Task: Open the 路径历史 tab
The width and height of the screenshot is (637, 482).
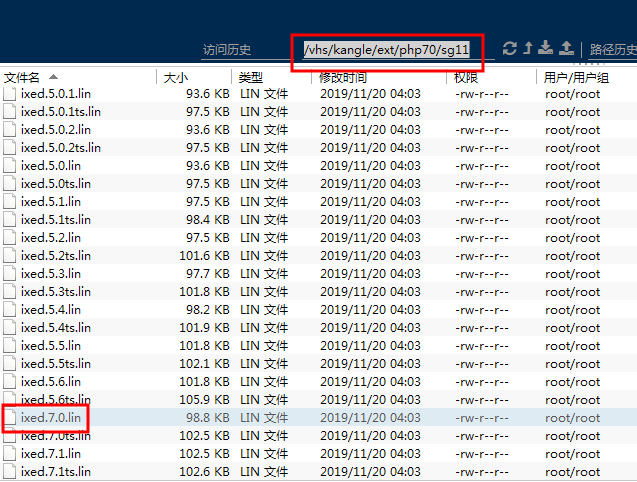Action: click(612, 50)
